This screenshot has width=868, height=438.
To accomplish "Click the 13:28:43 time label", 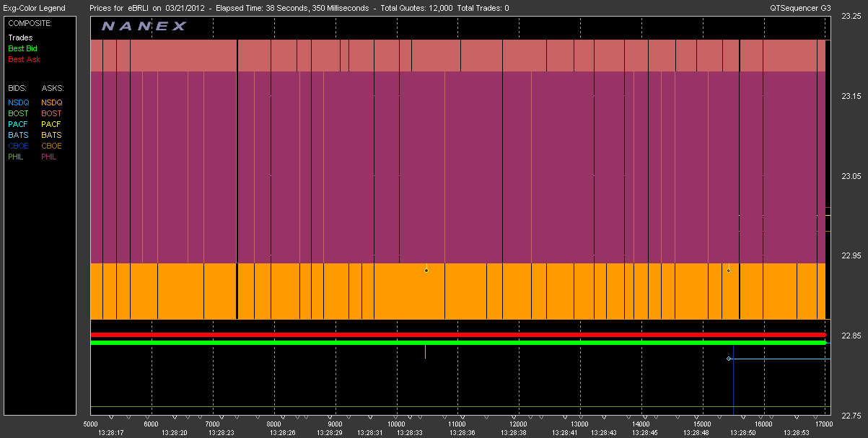I will 603,433.
